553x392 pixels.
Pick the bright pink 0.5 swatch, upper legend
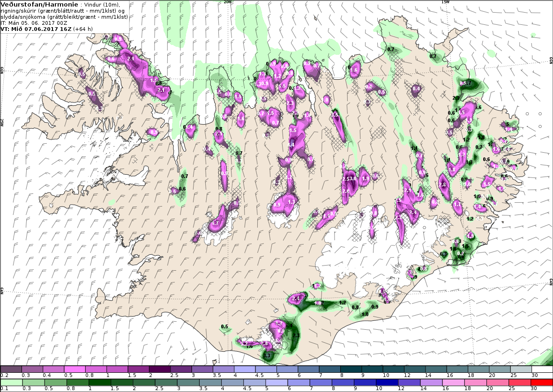(x=75, y=369)
